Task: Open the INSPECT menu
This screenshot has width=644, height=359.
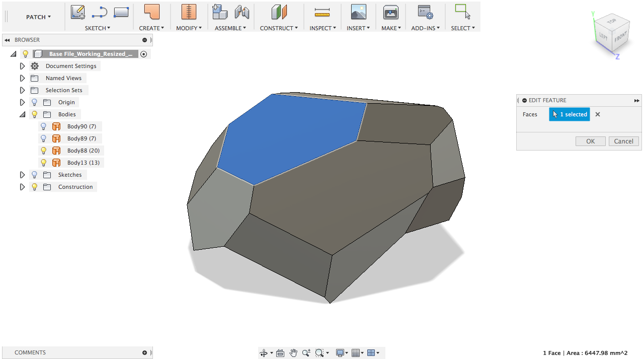Action: point(323,28)
